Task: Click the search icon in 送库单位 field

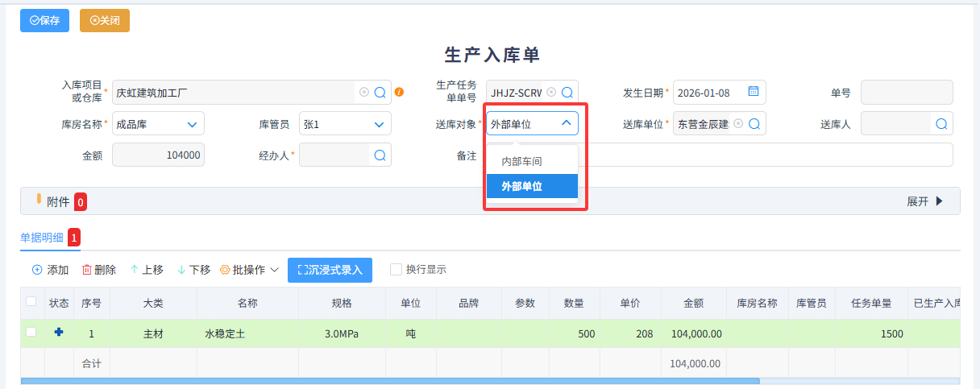Action: tap(754, 124)
